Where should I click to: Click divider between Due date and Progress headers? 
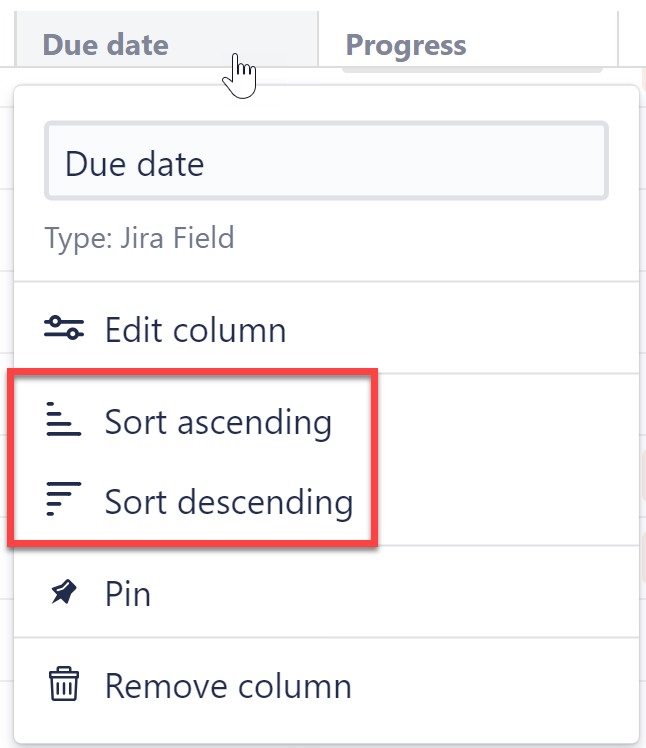point(318,40)
